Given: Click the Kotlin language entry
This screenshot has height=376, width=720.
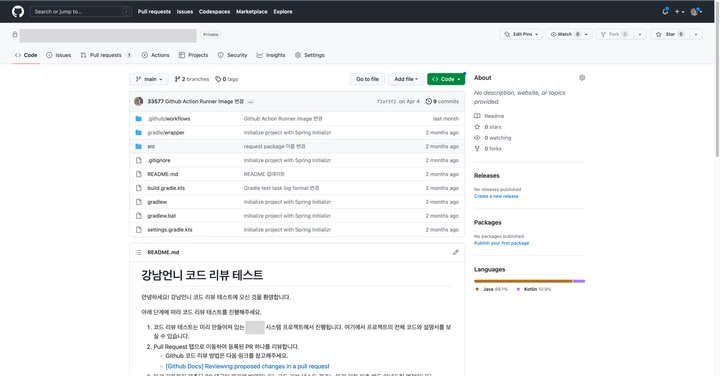Looking at the screenshot, I should pos(534,289).
